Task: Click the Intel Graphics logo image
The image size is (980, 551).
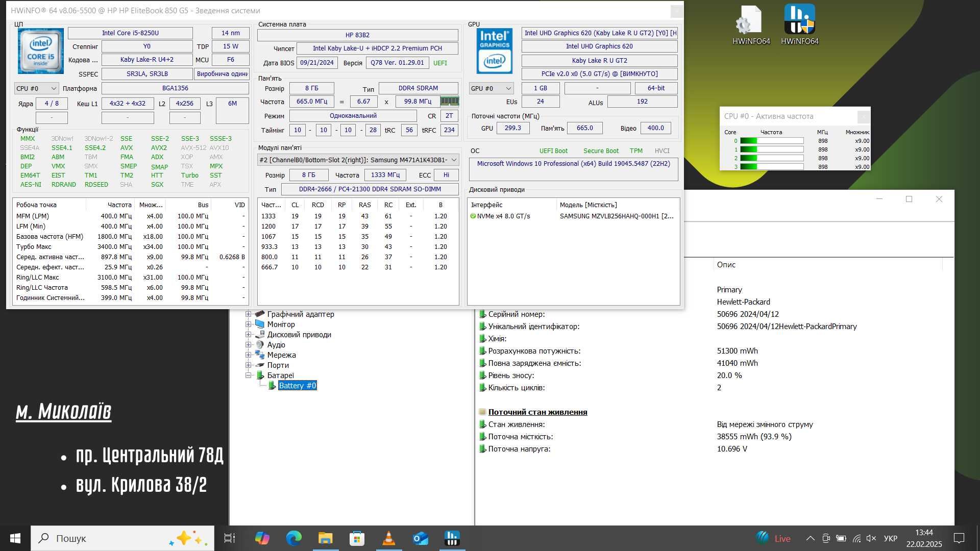Action: [494, 51]
